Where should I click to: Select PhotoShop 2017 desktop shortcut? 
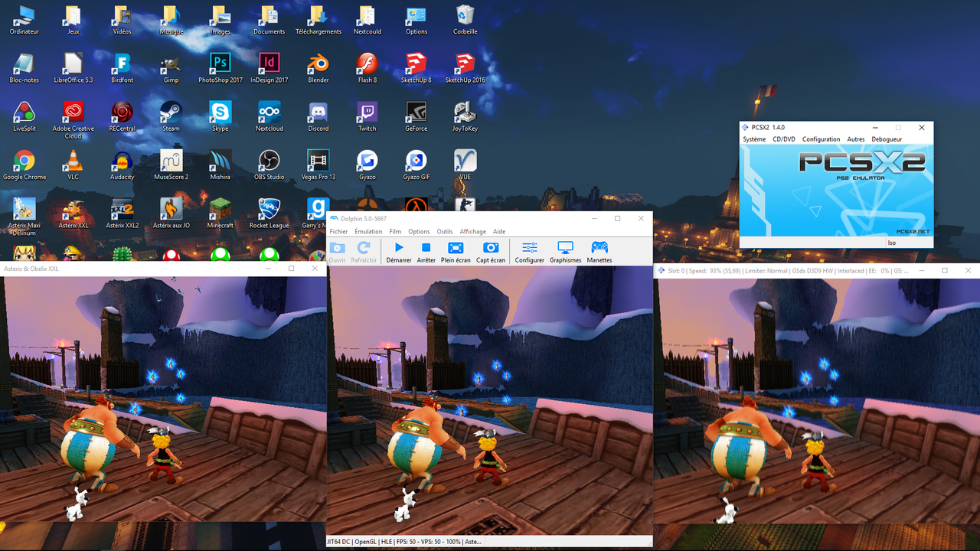pyautogui.click(x=220, y=68)
